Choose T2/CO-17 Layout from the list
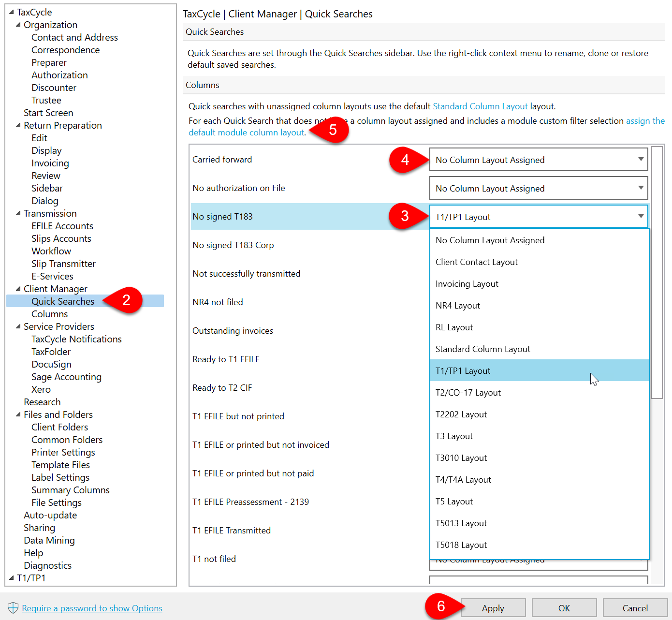Image resolution: width=672 pixels, height=620 pixels. [x=540, y=393]
